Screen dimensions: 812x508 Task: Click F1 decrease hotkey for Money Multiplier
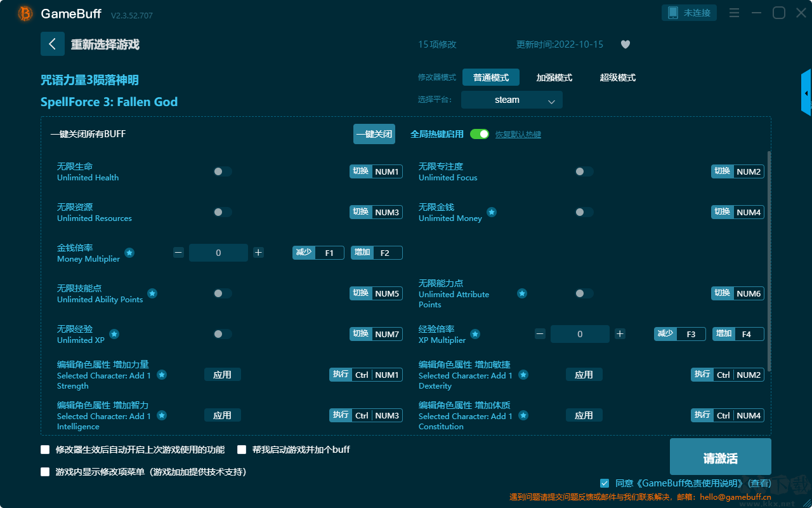pos(329,253)
